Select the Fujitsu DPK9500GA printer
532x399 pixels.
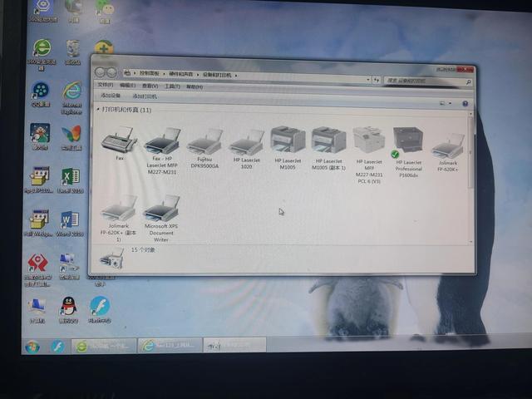pos(204,148)
